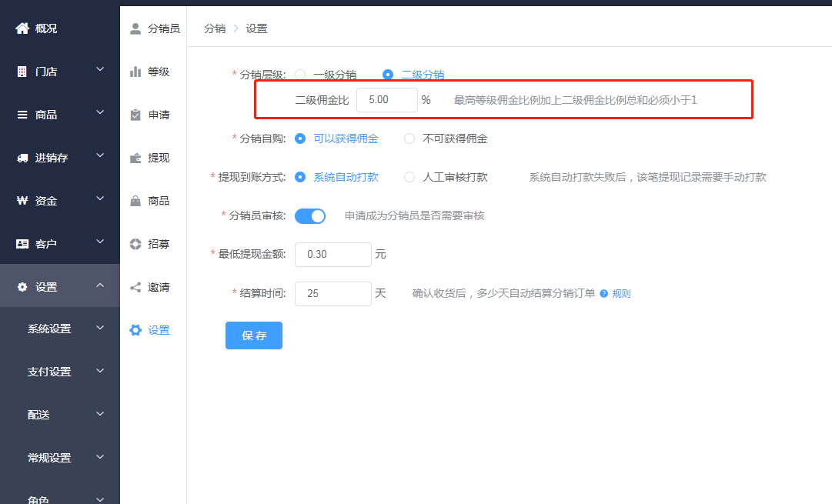Click the share icon for 邀请
Viewport: 832px width, 504px height.
coord(135,287)
